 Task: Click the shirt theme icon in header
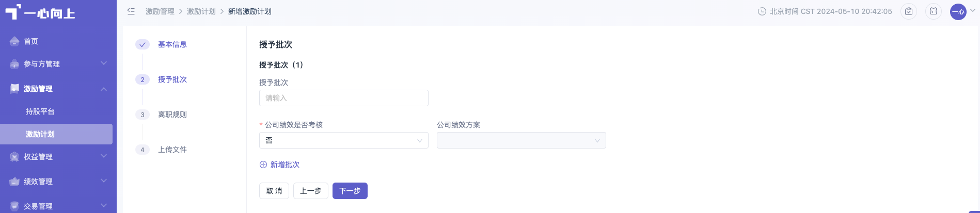(934, 11)
